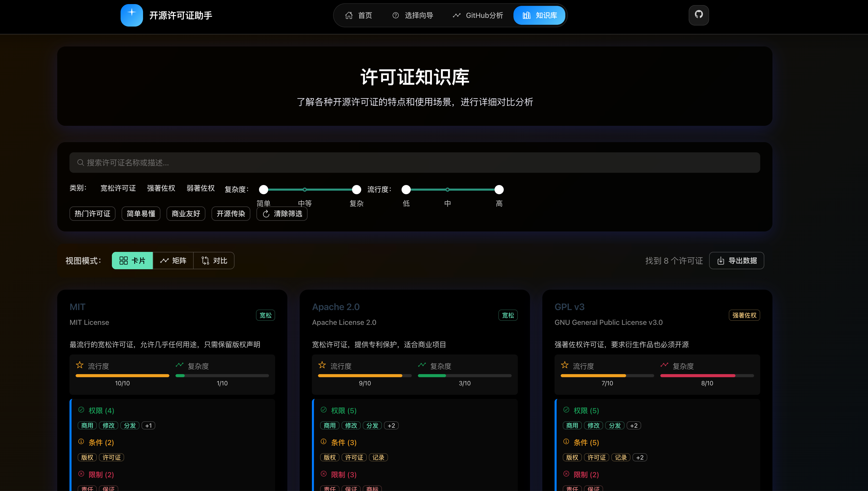868x491 pixels.
Task: Switch to 矩阵 matrix view
Action: click(x=173, y=260)
